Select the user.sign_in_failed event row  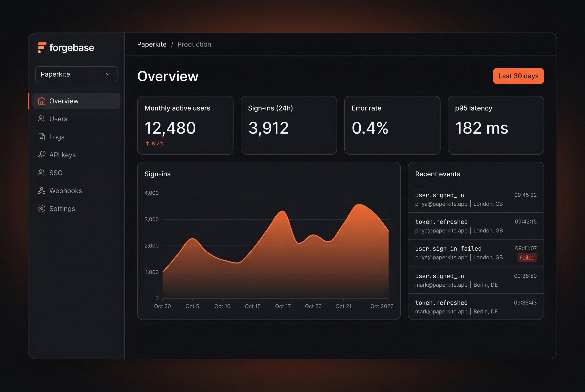(476, 253)
